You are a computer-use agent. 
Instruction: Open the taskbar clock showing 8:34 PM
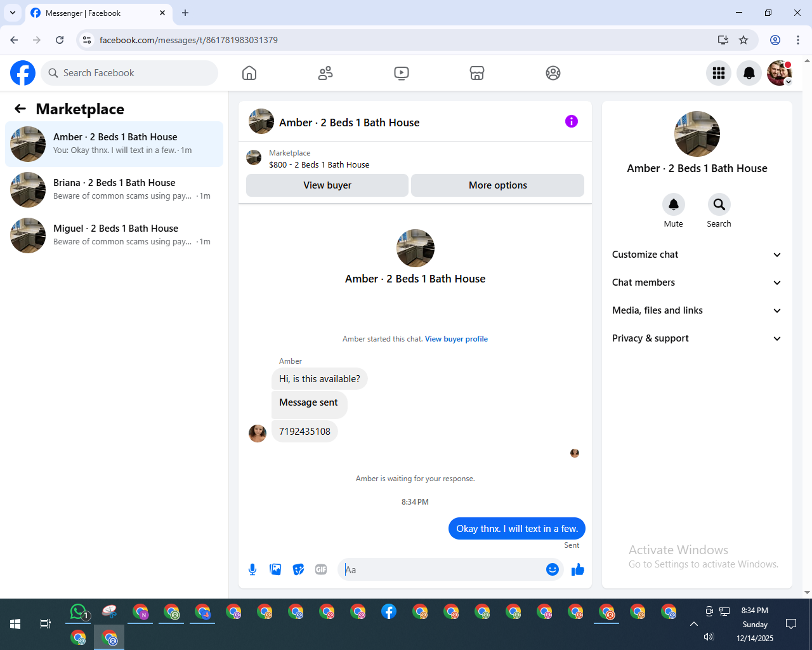755,624
